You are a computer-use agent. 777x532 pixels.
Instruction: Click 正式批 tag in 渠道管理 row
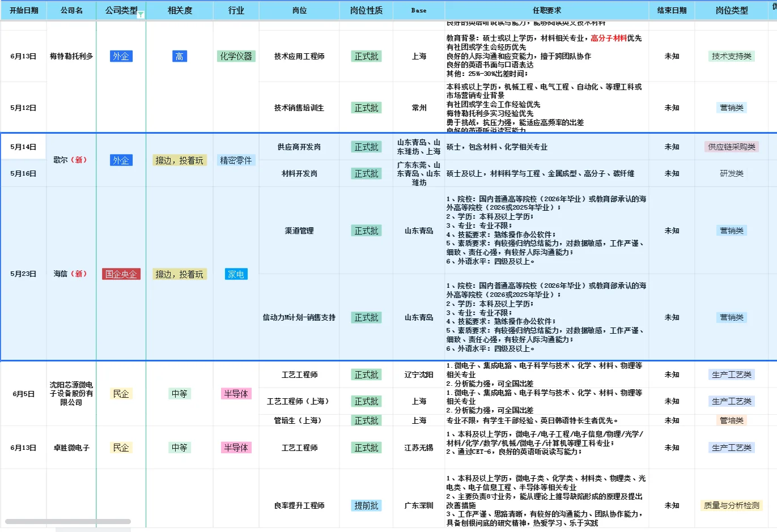point(366,231)
